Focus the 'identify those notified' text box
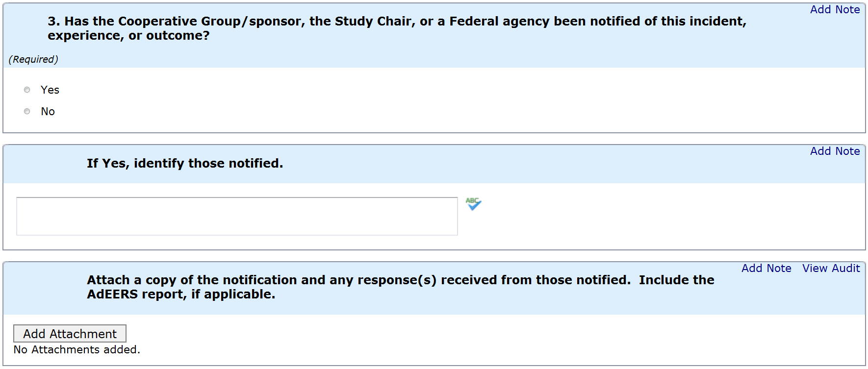 [237, 216]
